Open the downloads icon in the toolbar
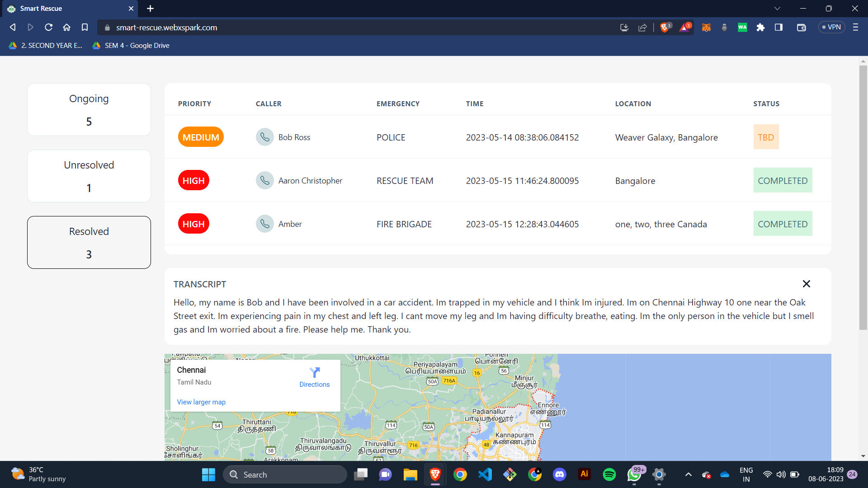This screenshot has height=488, width=868. pos(624,27)
